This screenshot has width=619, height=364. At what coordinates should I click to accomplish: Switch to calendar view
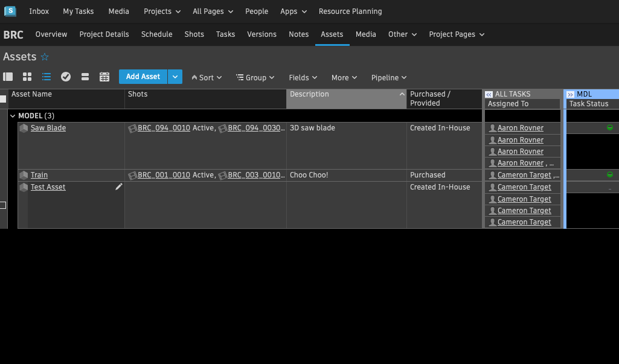click(104, 77)
